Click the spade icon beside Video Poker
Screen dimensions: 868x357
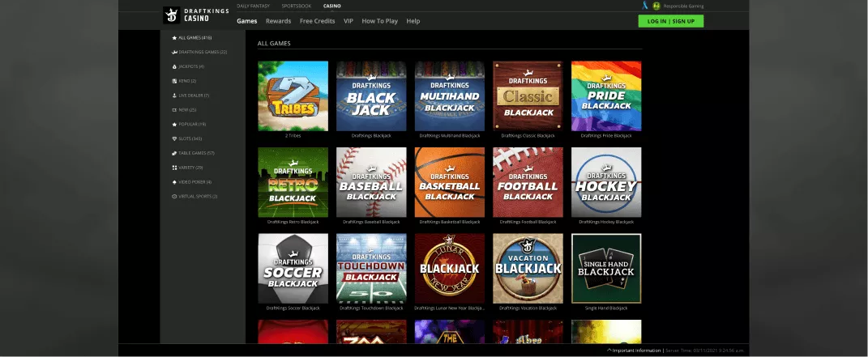tap(174, 182)
